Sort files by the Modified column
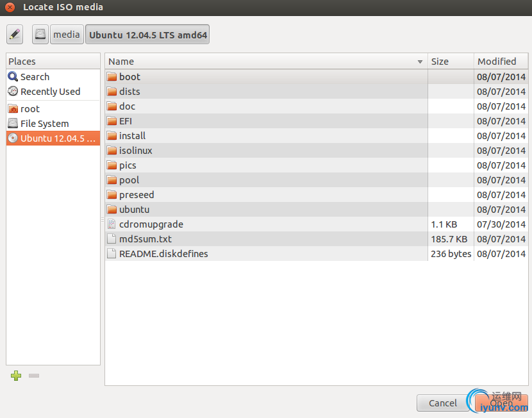 (x=501, y=62)
